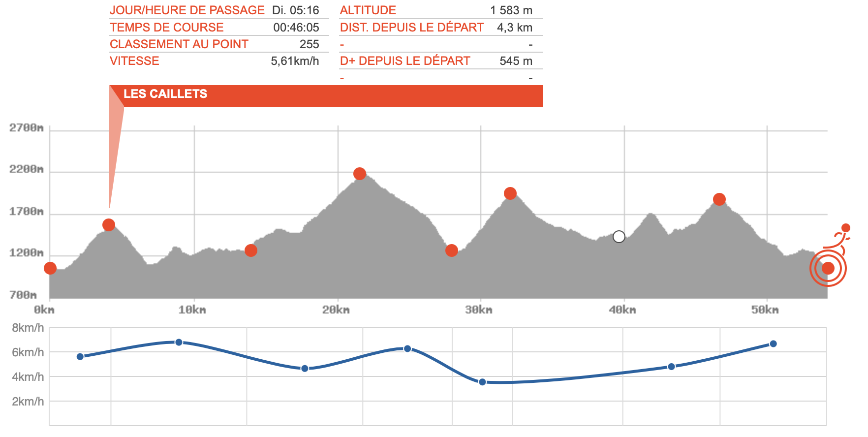Select the red peak checkpoint near 47km
This screenshot has width=868, height=437.
pyautogui.click(x=719, y=199)
